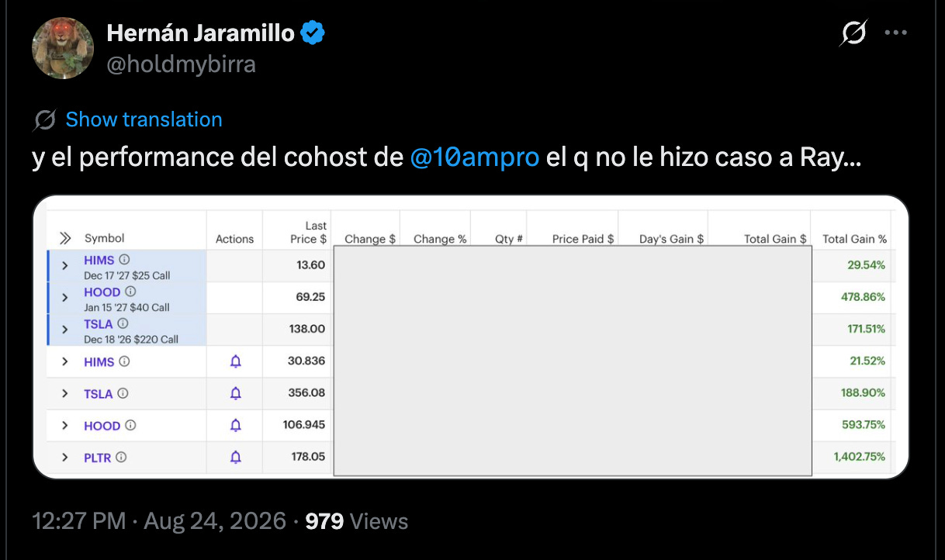Expand the HOOD stock row at 106.945

pos(65,426)
